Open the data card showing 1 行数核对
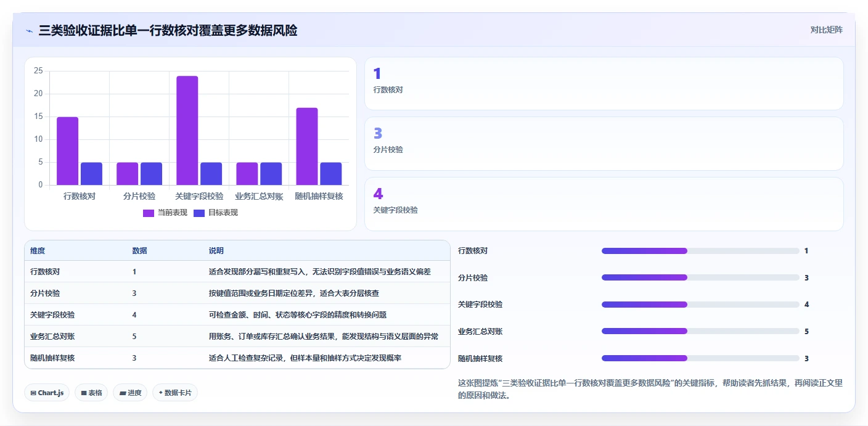 pyautogui.click(x=604, y=84)
